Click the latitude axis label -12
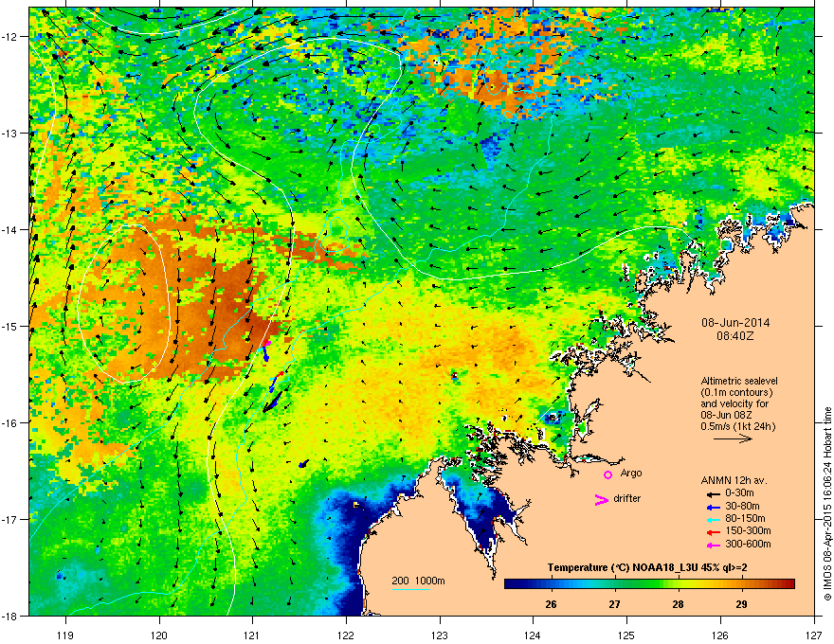This screenshot has height=644, width=834. coord(10,36)
